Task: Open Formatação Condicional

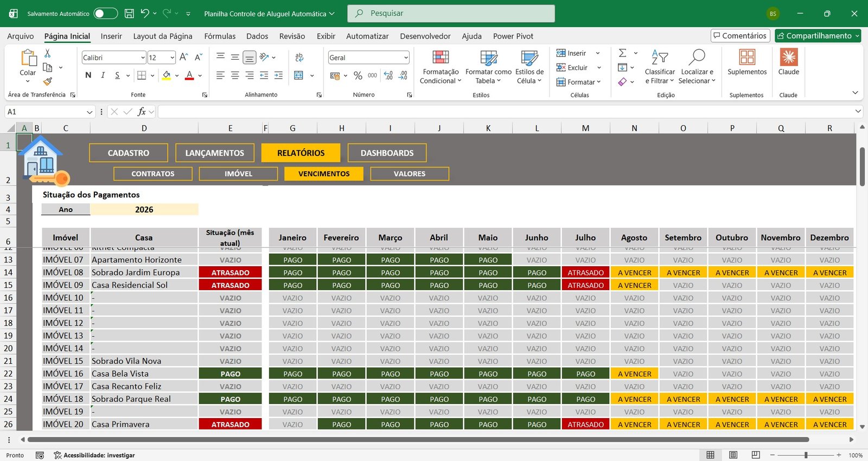Action: tap(441, 66)
